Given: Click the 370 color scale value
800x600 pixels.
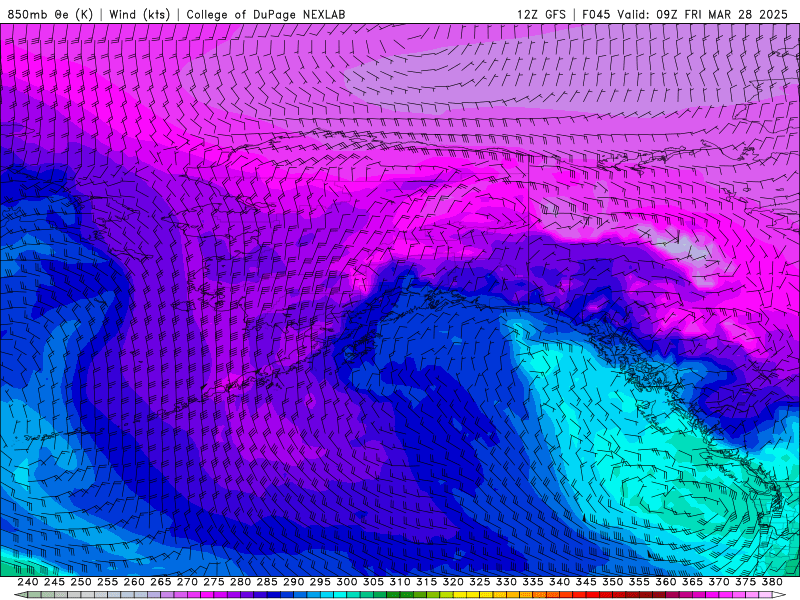Looking at the screenshot, I should pos(719,582).
